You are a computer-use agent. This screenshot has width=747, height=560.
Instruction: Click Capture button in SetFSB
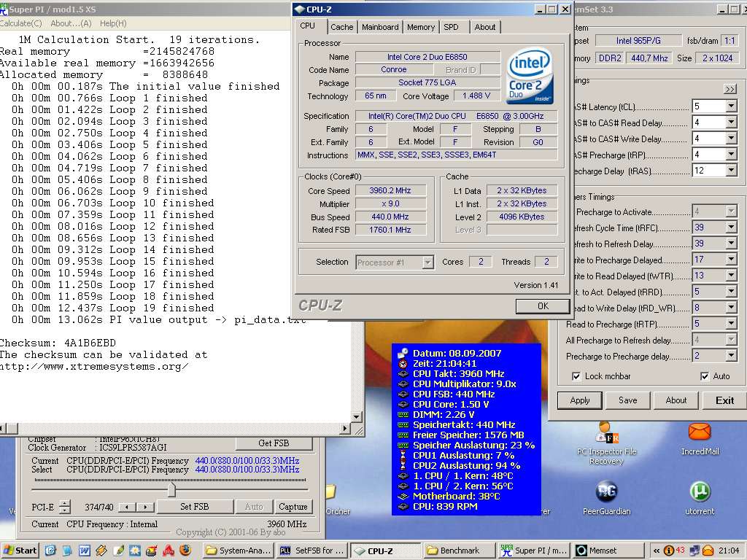point(293,507)
